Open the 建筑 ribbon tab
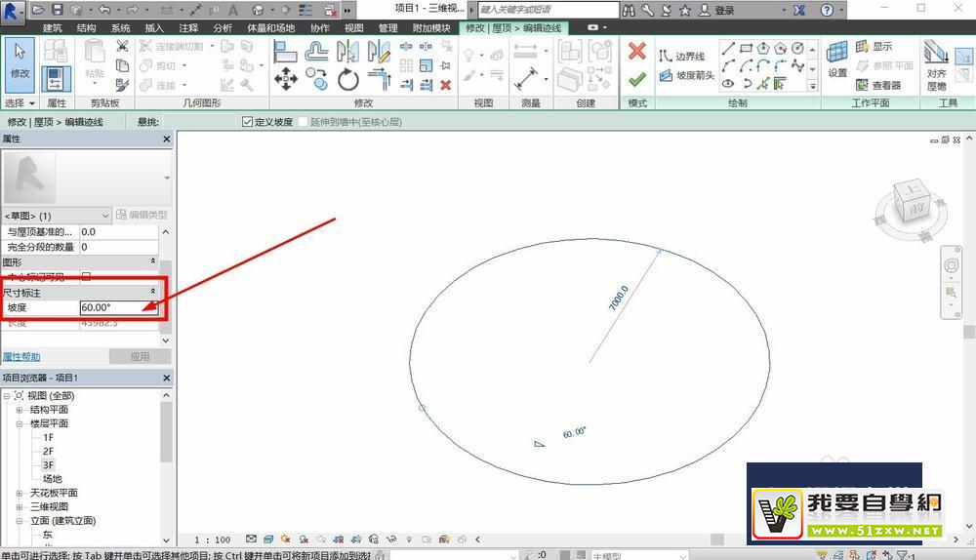 pyautogui.click(x=53, y=28)
